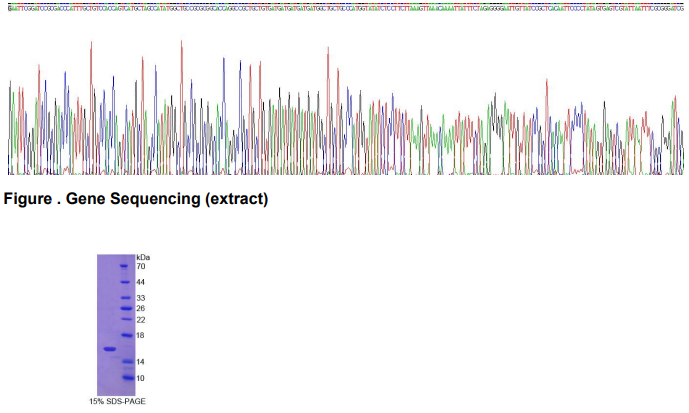
Task: Click the tallest red peak in the chromatogram
Action: [181, 45]
